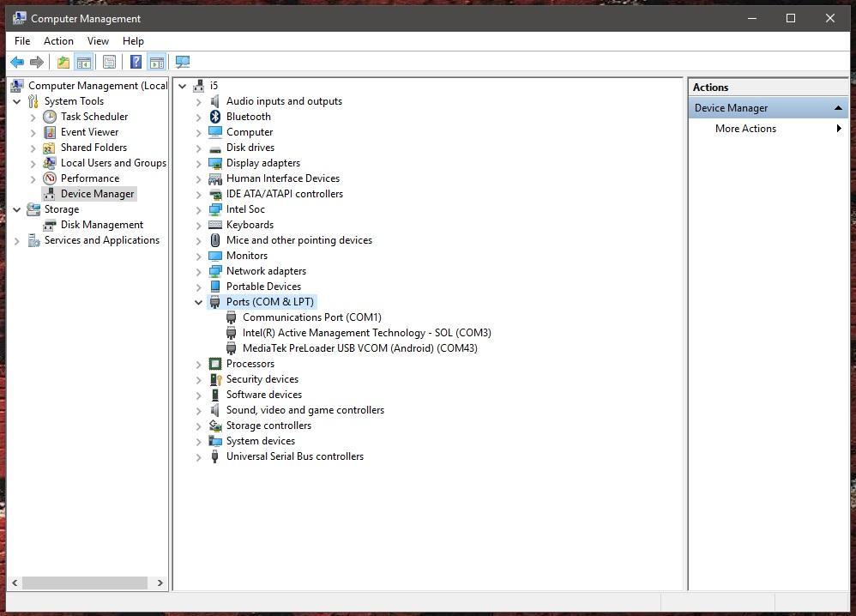
Task: Click the Task Scheduler clock icon
Action: pos(50,117)
